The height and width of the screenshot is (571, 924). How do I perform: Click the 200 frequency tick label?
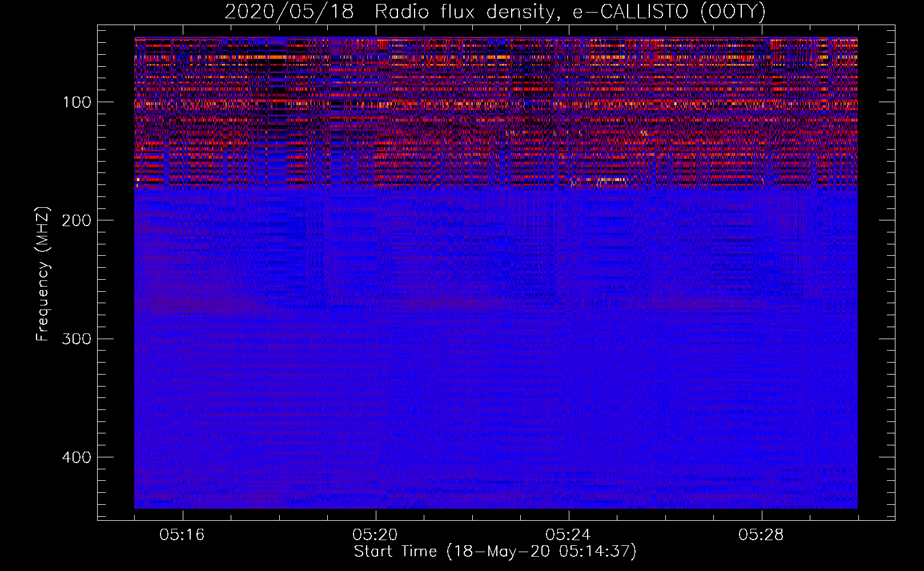[x=77, y=220]
